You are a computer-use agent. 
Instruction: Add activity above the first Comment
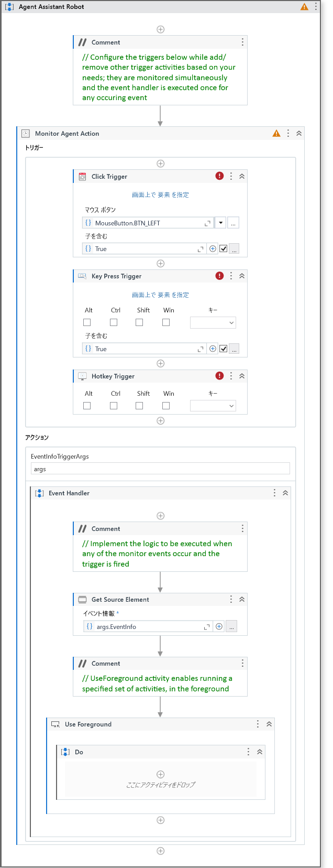161,29
